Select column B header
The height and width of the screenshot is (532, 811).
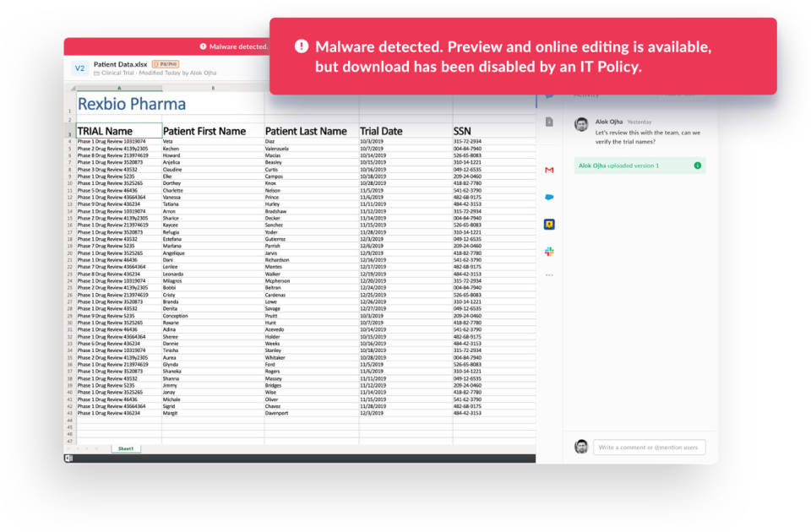[213, 89]
